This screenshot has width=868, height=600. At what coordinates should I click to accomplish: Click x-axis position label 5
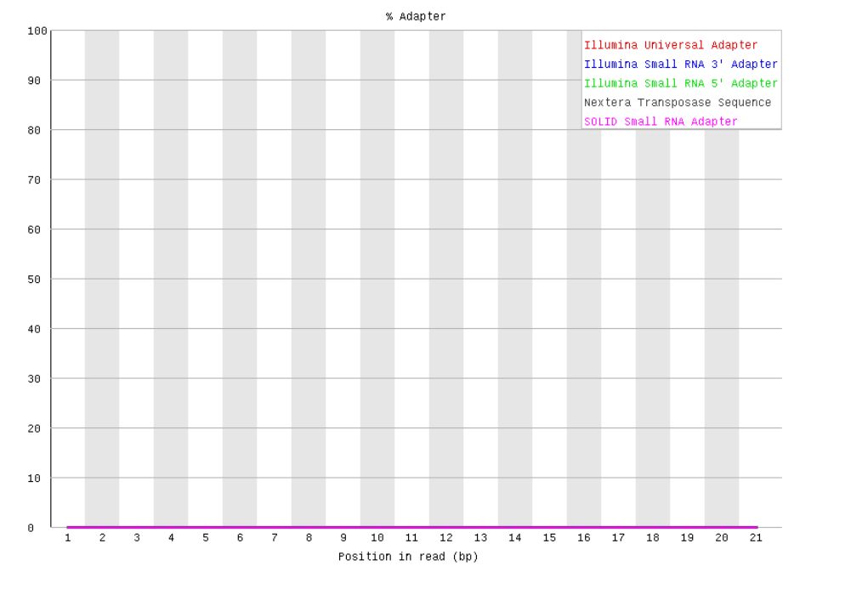point(206,537)
